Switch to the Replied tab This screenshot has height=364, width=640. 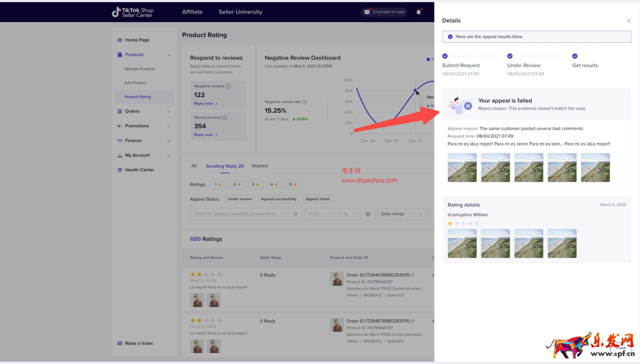coord(259,166)
